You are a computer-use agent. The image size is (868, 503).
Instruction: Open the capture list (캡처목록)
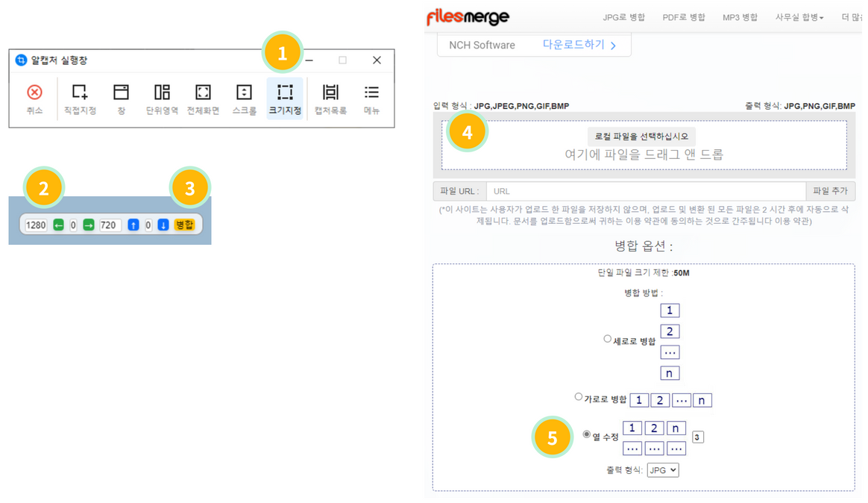pos(330,93)
